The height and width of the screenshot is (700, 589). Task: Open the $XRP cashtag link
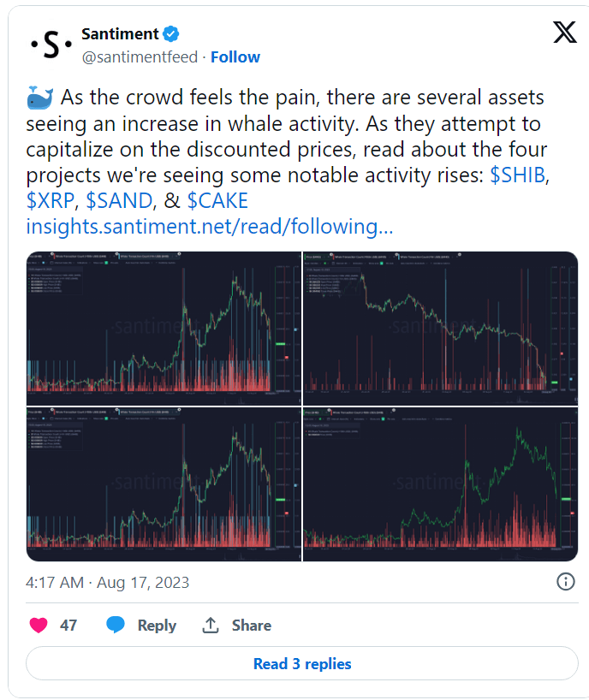click(x=50, y=200)
